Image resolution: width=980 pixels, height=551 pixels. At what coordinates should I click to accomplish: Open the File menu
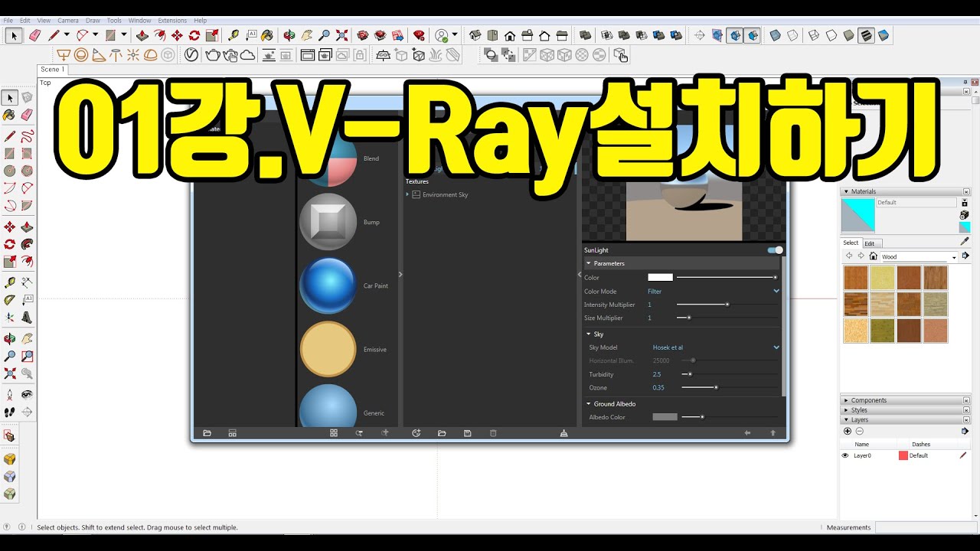[x=8, y=21]
